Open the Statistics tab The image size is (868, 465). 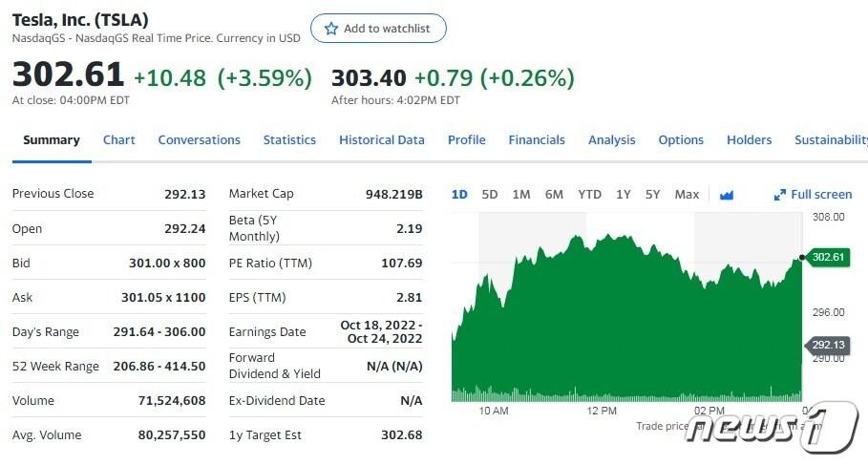pos(289,140)
